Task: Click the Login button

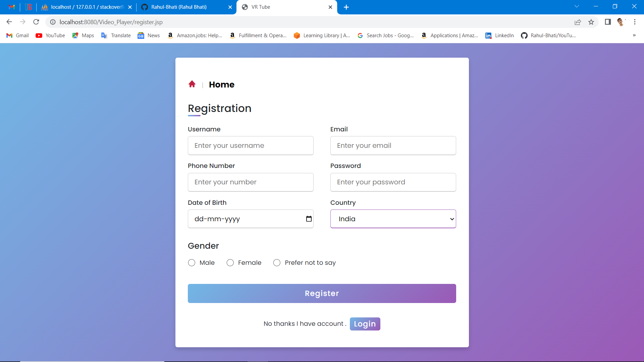Action: tap(365, 324)
